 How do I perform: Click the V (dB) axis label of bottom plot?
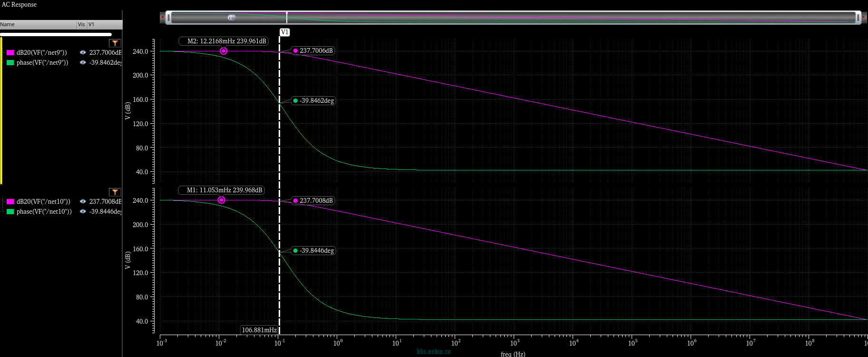tap(127, 260)
